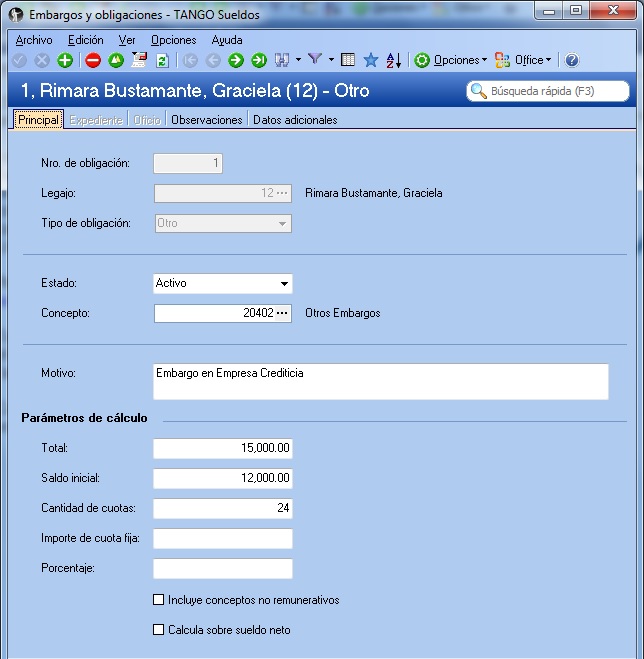This screenshot has height=659, width=644.
Task: Click 'Rimara Bustamante, Graciela' name beside Legajo
Action: (374, 193)
